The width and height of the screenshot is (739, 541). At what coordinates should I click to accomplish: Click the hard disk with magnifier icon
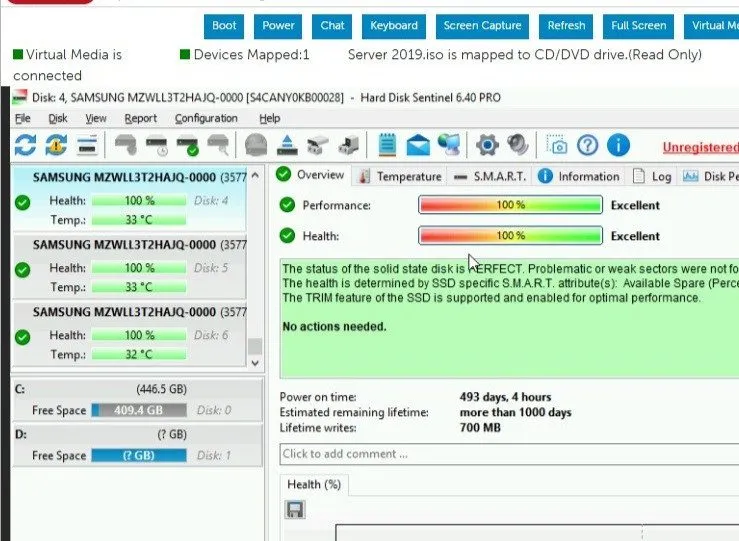[x=218, y=145]
